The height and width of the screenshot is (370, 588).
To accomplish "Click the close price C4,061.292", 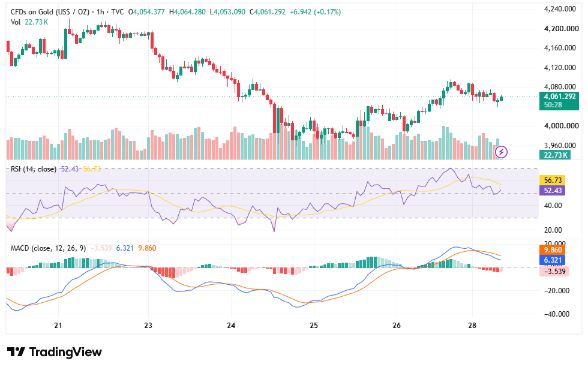I will (268, 12).
